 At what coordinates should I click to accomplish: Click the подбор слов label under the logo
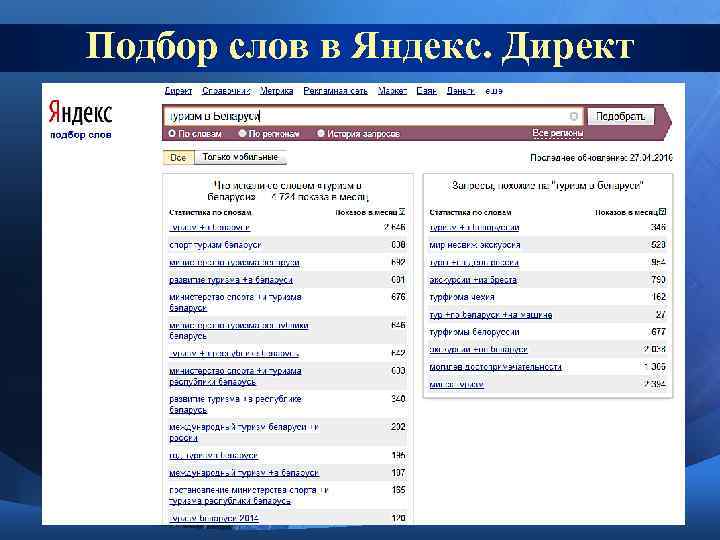(81, 135)
